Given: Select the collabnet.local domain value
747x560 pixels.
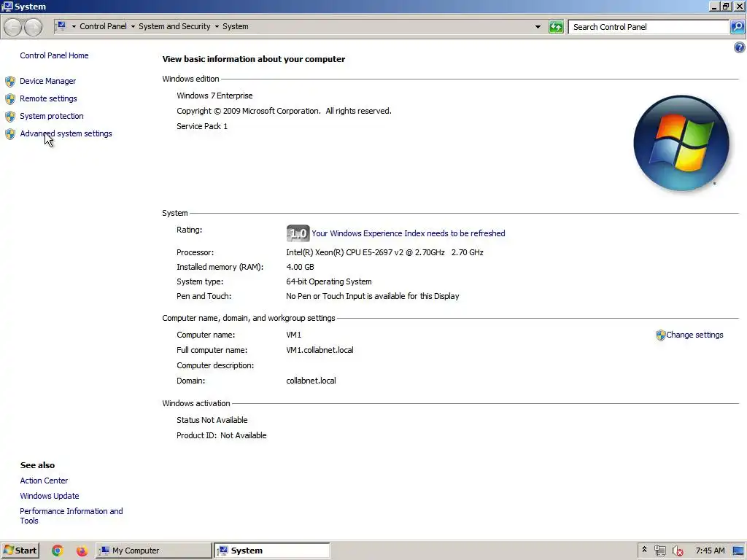Looking at the screenshot, I should [x=311, y=381].
